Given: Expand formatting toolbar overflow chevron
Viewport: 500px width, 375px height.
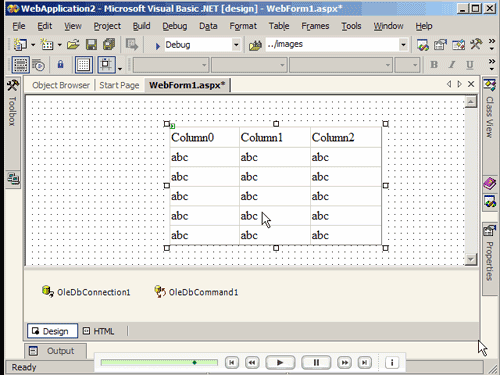Looking at the screenshot, I should 492,65.
